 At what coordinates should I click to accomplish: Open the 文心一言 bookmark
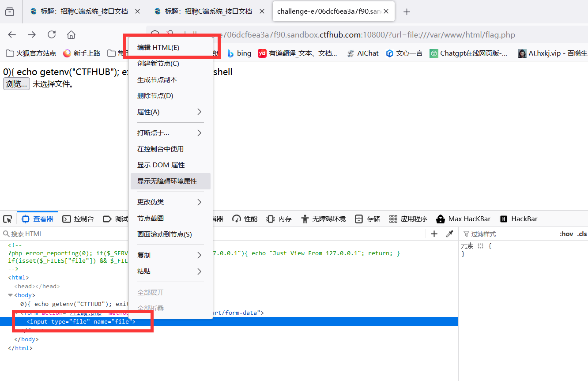click(x=404, y=53)
